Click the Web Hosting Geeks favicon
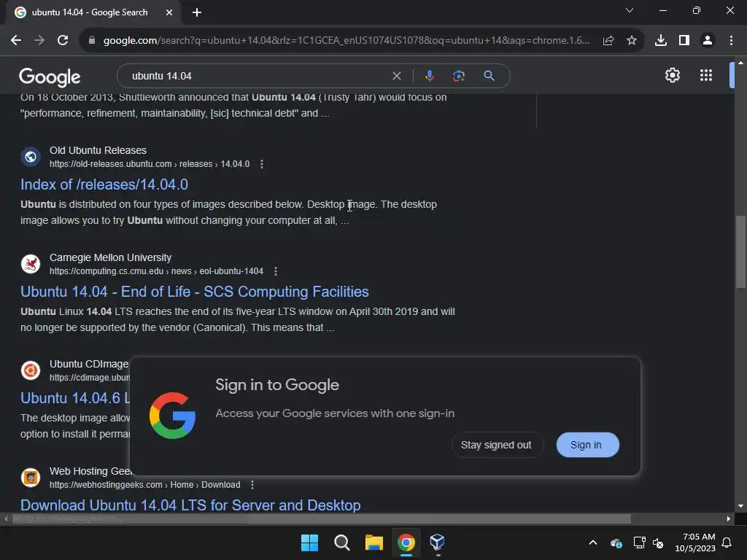747x560 pixels. (31, 477)
